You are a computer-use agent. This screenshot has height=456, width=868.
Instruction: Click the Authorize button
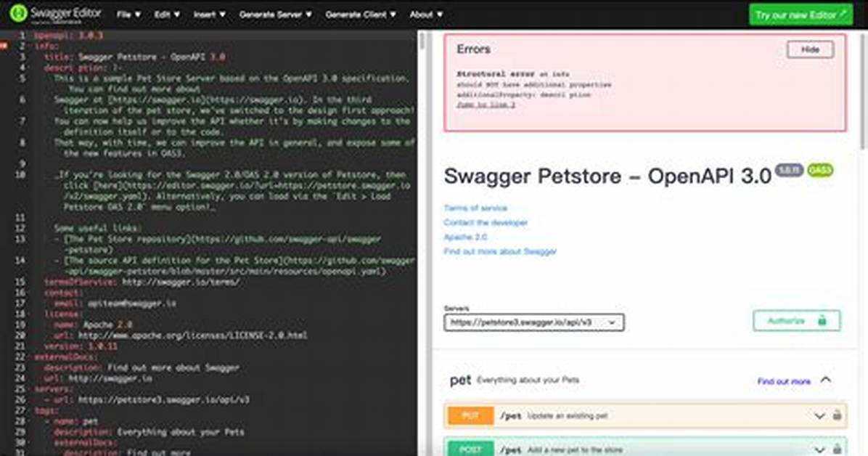(796, 321)
